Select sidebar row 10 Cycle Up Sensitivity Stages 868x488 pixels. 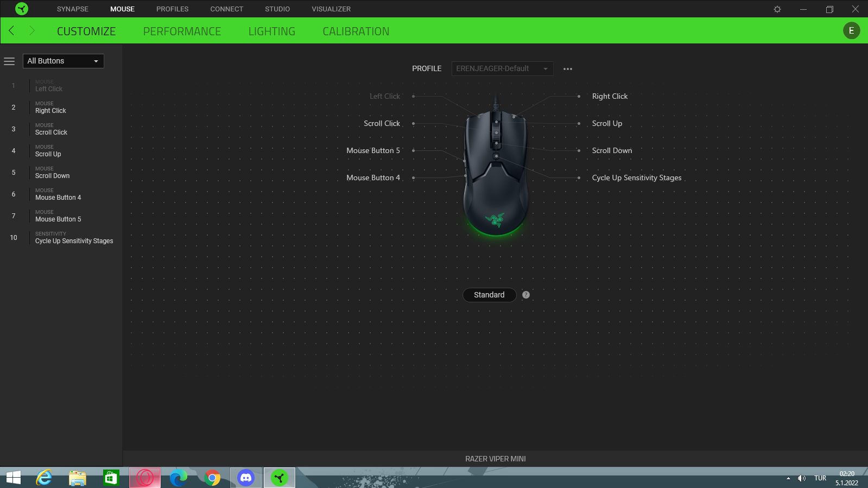click(x=61, y=238)
